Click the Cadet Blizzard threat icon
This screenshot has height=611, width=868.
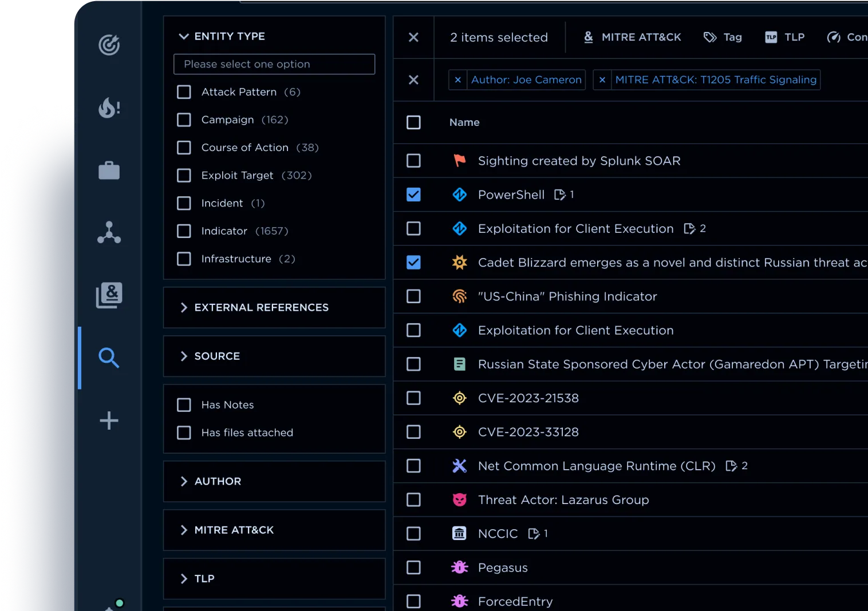pyautogui.click(x=459, y=262)
